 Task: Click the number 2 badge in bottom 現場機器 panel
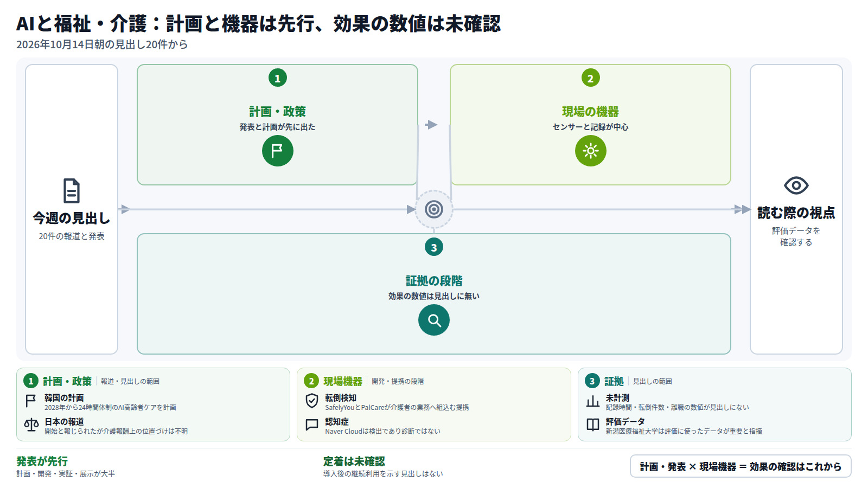tap(311, 381)
